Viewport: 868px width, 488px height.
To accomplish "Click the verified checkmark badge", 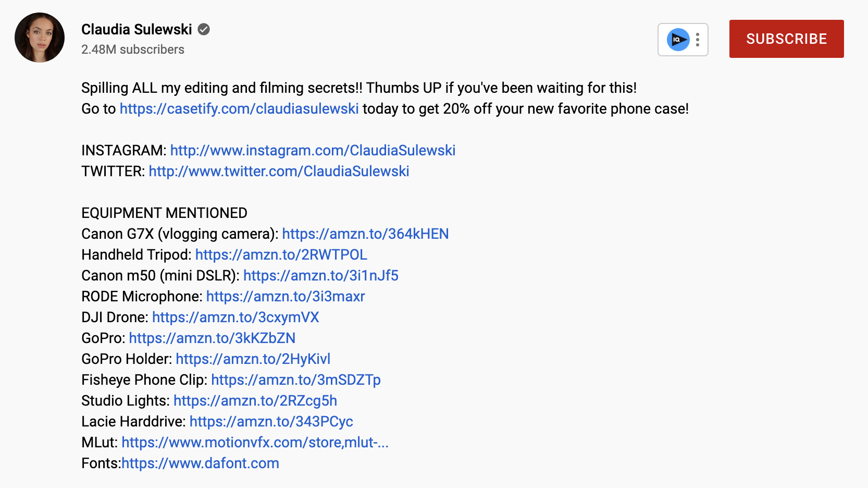I will (x=204, y=29).
